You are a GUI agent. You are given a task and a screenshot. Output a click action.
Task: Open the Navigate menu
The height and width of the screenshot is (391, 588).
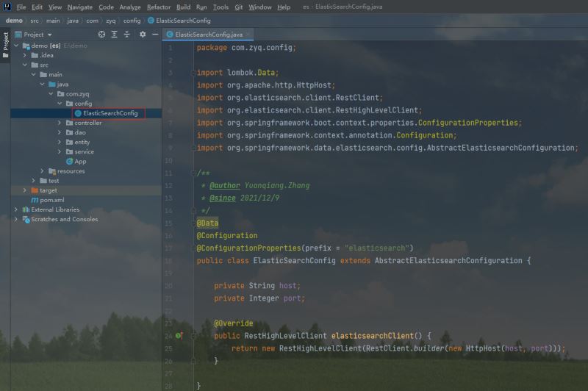pyautogui.click(x=80, y=7)
